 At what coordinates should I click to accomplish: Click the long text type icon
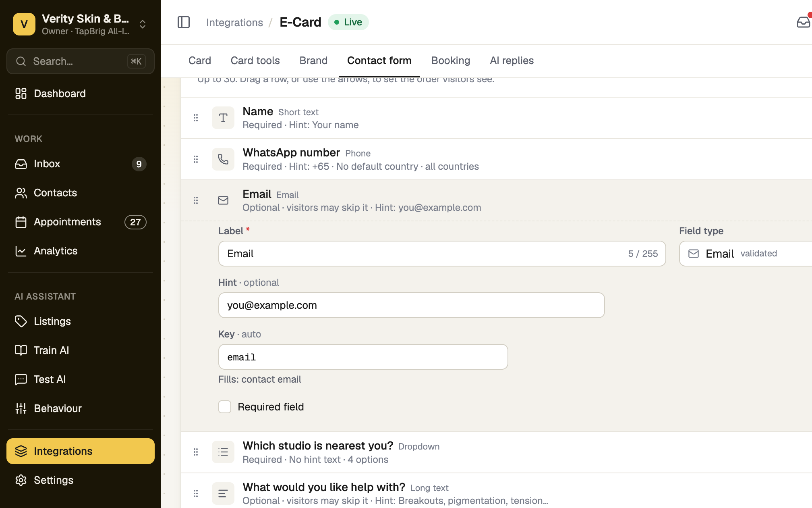tap(223, 493)
